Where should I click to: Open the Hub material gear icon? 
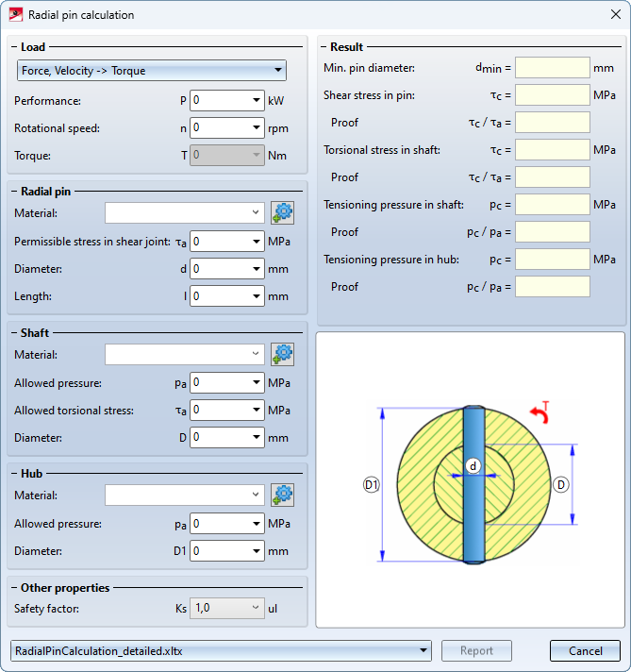click(x=282, y=495)
